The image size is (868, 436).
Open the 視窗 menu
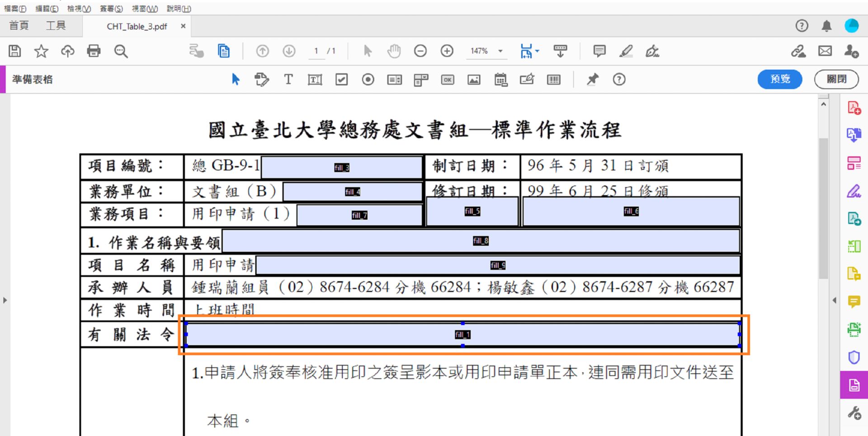(x=145, y=9)
